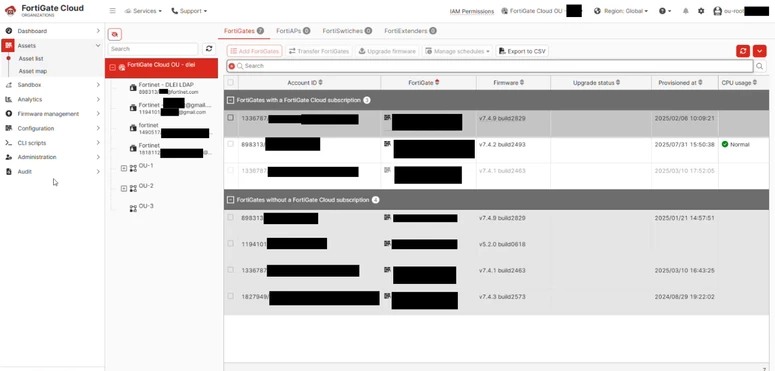Image resolution: width=775 pixels, height=371 pixels.
Task: Expand the OU-2 tree node
Action: (x=124, y=188)
